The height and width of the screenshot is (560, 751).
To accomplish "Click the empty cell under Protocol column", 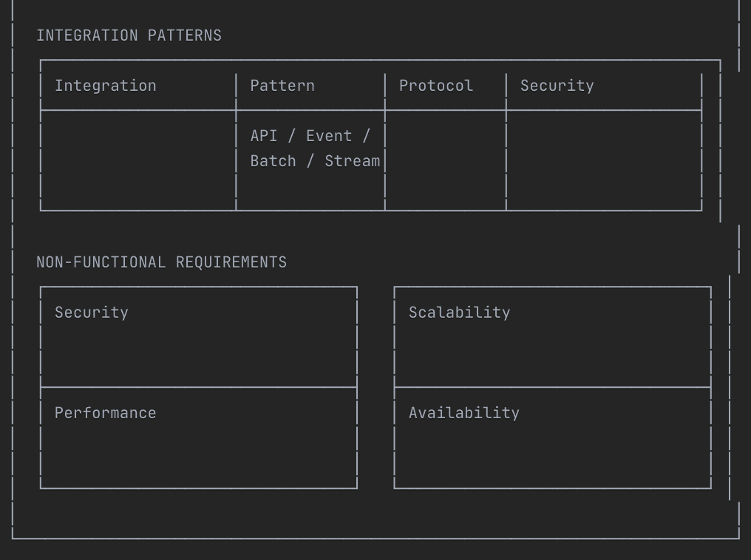I will [x=445, y=161].
